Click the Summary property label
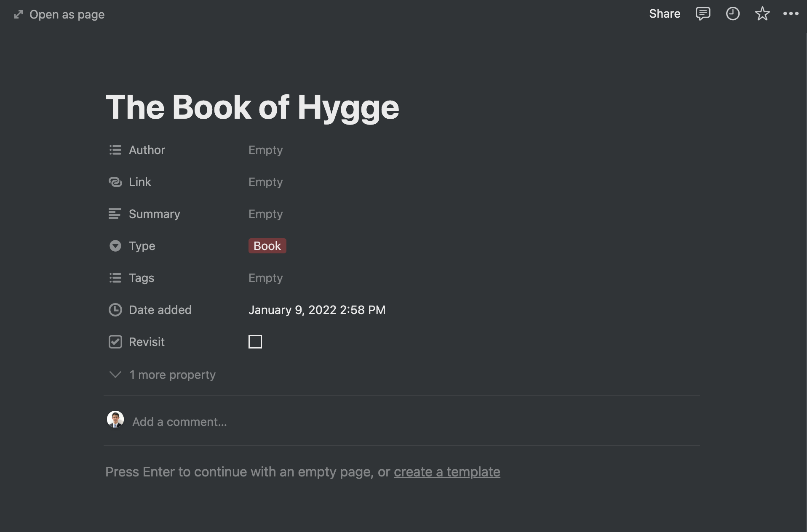Image resolution: width=807 pixels, height=532 pixels. 155,214
